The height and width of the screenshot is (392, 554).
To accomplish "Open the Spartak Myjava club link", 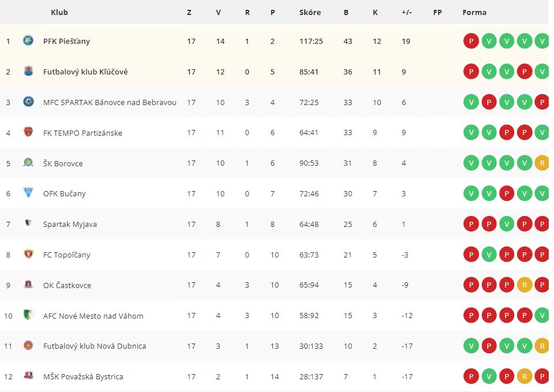I will coord(70,225).
